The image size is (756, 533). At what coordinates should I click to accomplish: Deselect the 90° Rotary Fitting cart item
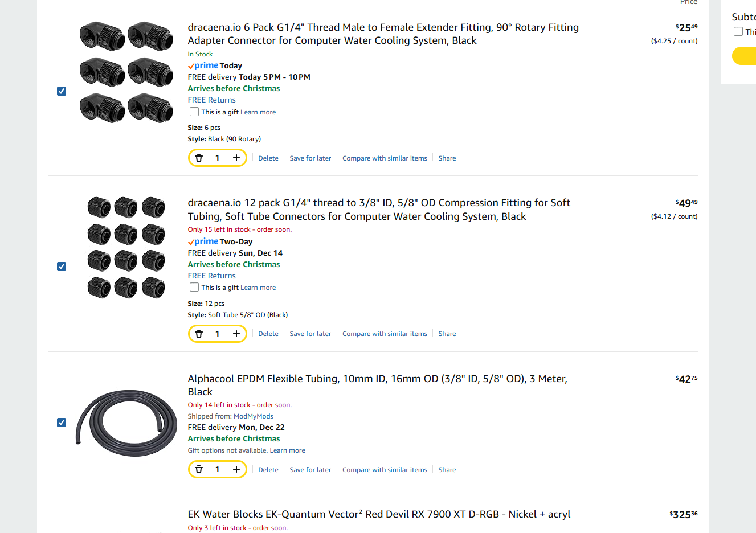[62, 91]
